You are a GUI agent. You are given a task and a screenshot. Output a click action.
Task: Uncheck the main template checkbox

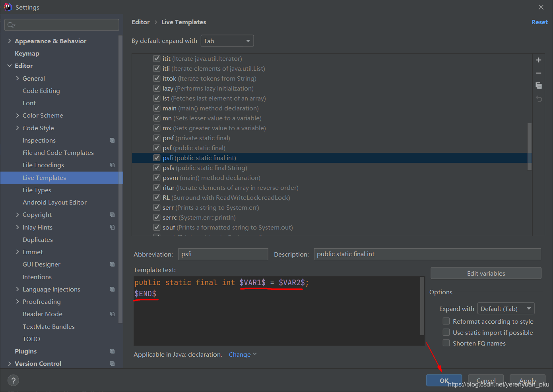pos(157,108)
